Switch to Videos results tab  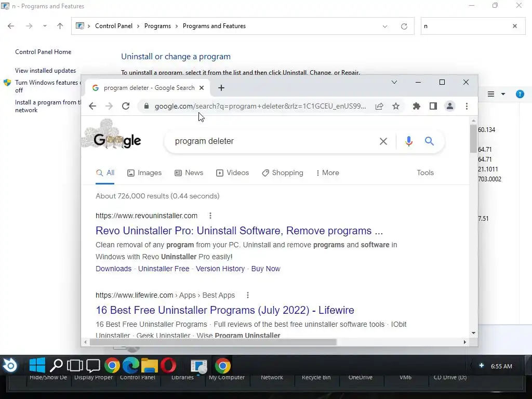point(233,172)
